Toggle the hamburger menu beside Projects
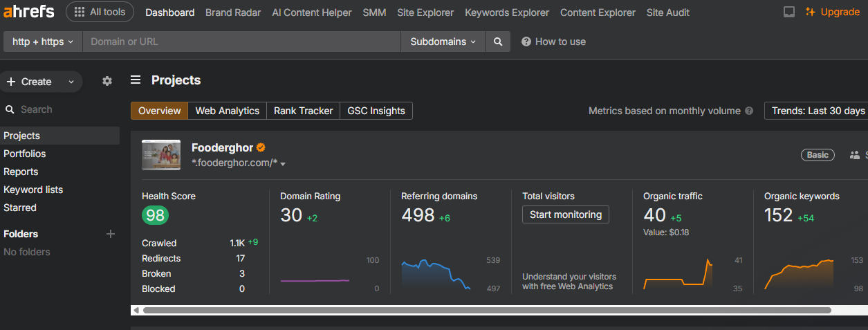868x330 pixels. 136,80
